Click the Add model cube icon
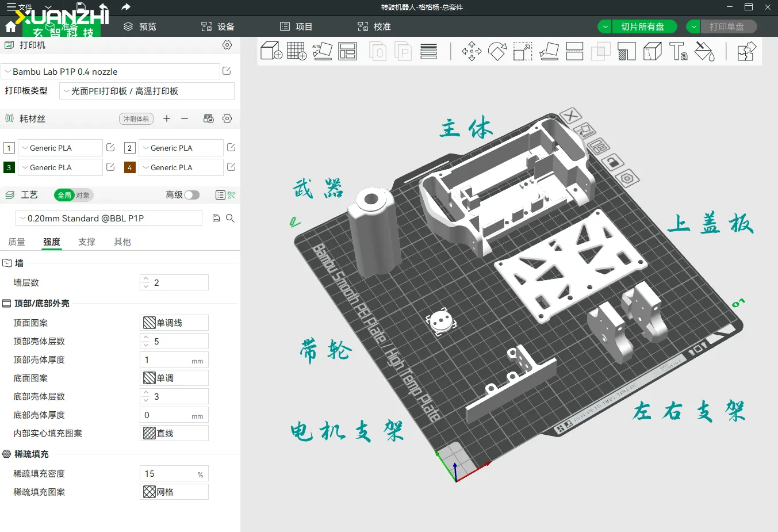 click(x=271, y=51)
